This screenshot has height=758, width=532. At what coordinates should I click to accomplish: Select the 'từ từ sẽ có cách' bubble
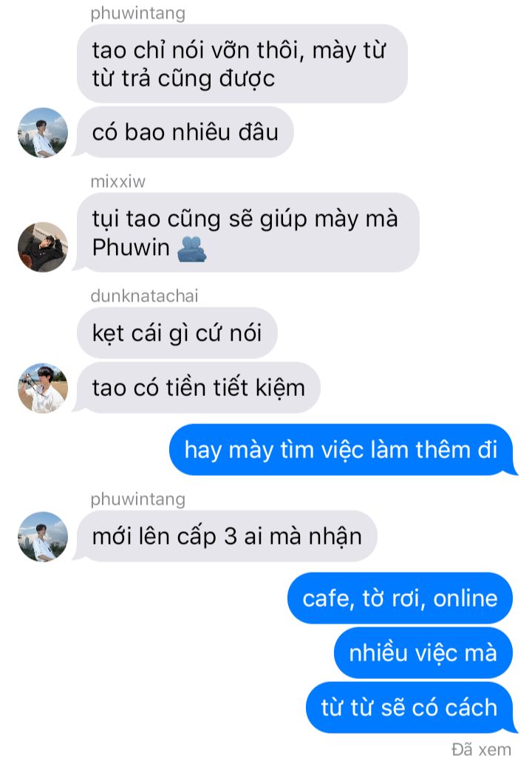point(409,708)
